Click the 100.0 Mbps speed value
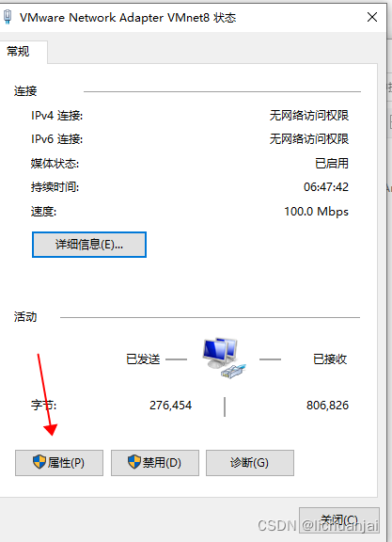 pyautogui.click(x=316, y=211)
